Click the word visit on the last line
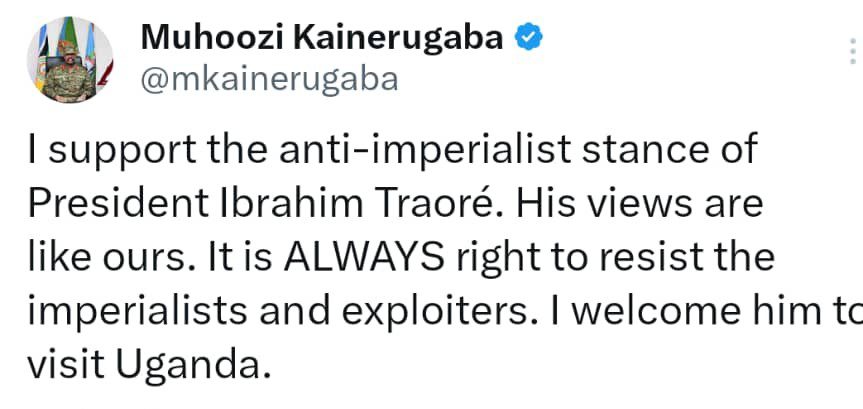This screenshot has width=863, height=409. 65,366
